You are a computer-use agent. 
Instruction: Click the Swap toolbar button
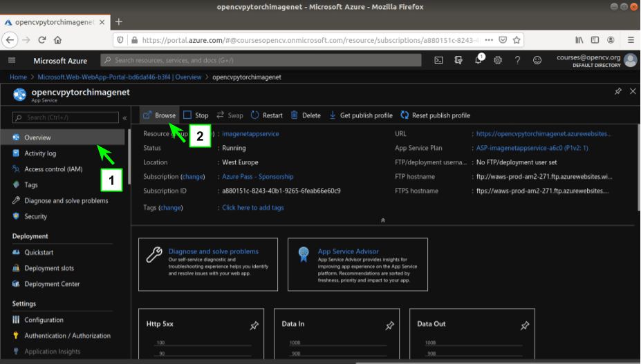(x=230, y=115)
